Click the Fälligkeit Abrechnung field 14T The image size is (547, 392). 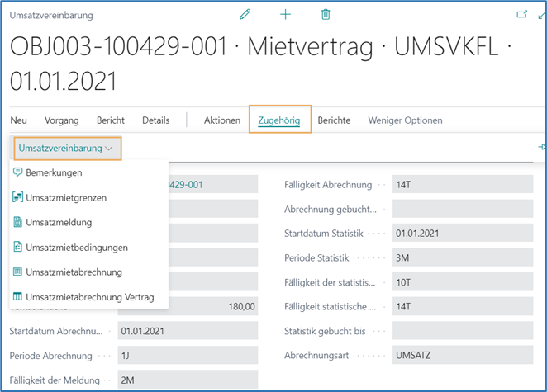(x=463, y=184)
